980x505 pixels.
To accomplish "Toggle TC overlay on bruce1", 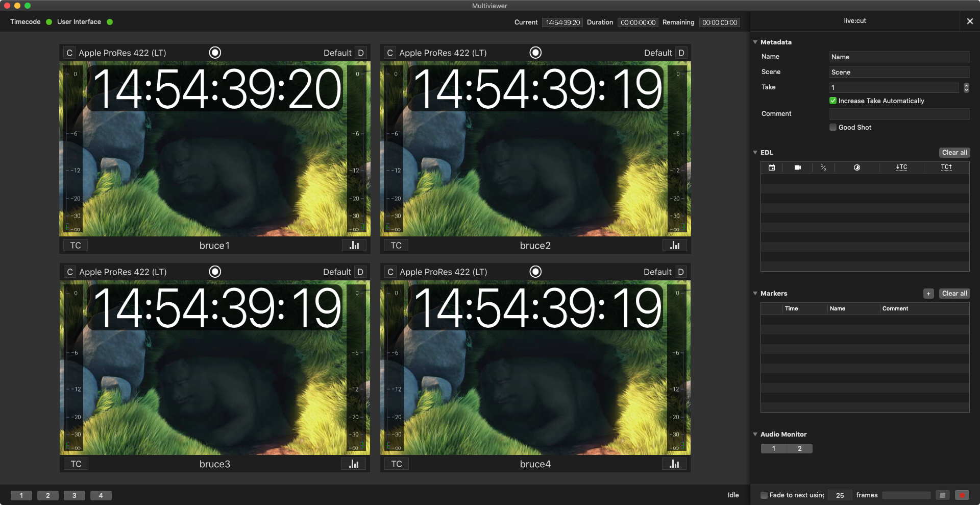I will [76, 246].
